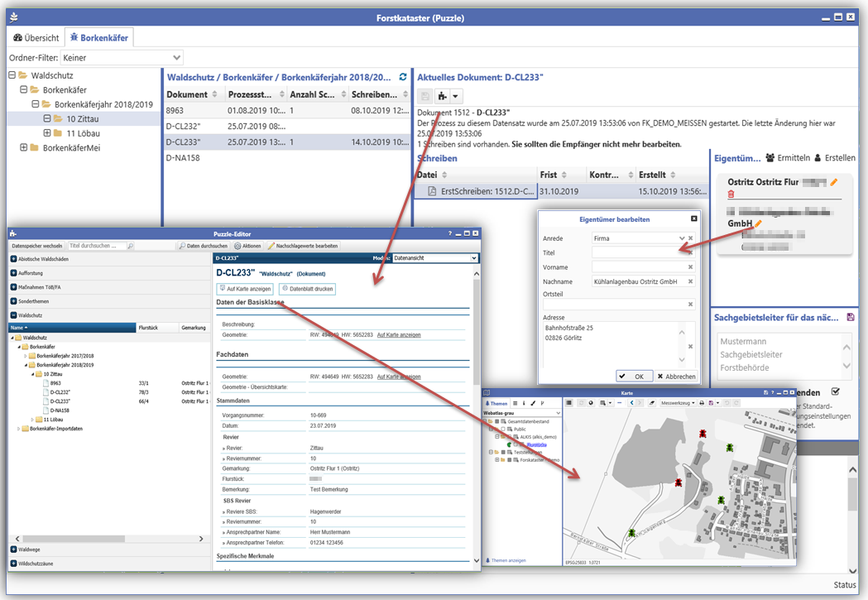Click the Puzzle-Editor detail pane vertical scrollbar
This screenshot has height=600, width=868.
point(476,414)
